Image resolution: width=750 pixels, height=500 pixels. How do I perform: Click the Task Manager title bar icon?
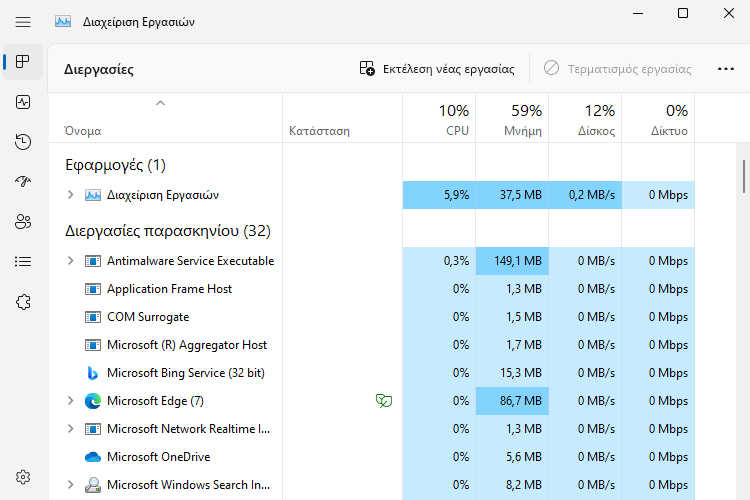(63, 22)
